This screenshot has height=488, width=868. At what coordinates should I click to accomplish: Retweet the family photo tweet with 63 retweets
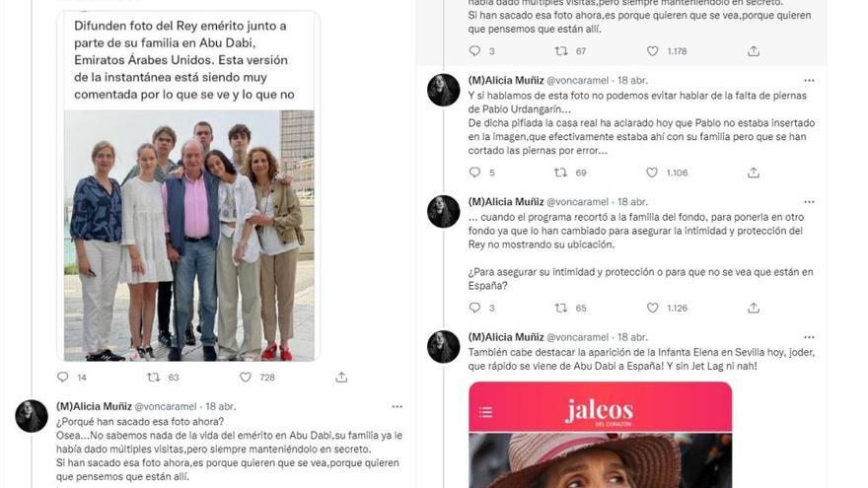click(x=153, y=377)
